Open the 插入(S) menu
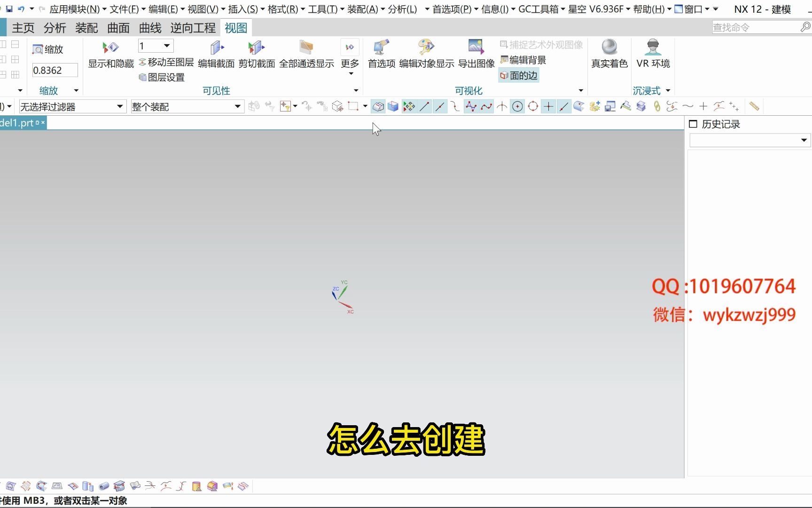This screenshot has height=508, width=812. pos(241,8)
